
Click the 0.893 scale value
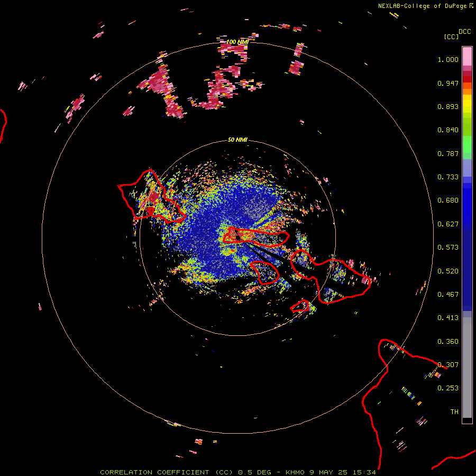[448, 106]
